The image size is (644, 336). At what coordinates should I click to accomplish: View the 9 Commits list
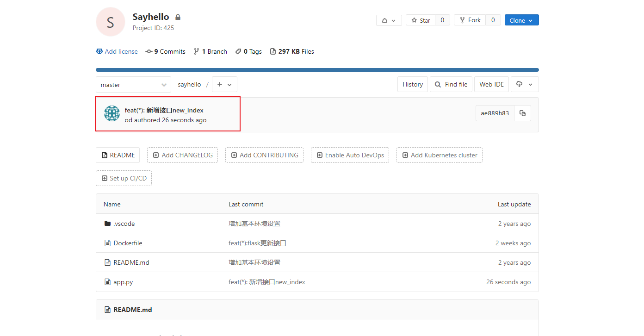tap(166, 51)
